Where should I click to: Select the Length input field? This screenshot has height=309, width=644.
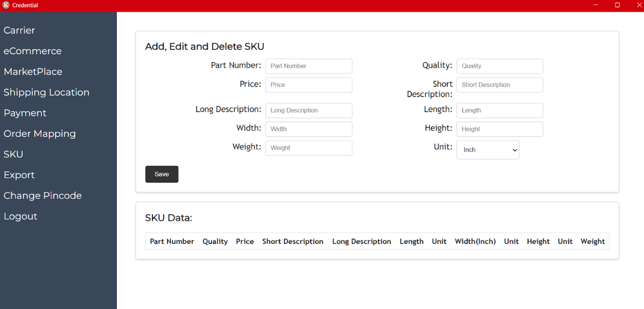pos(500,110)
